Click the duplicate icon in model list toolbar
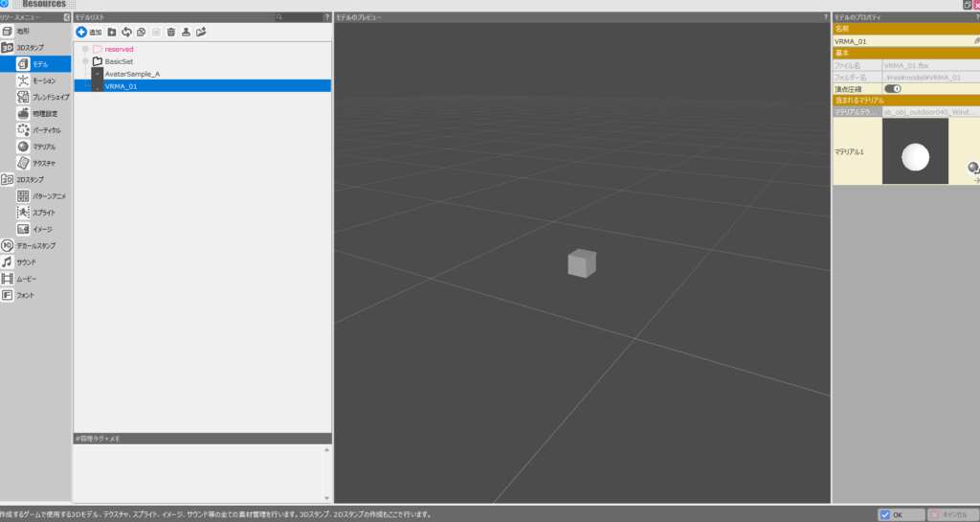This screenshot has height=522, width=980. pyautogui.click(x=141, y=33)
